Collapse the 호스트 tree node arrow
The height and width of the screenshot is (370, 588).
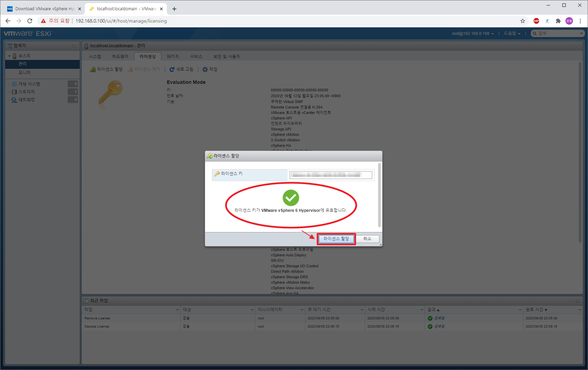click(x=10, y=56)
